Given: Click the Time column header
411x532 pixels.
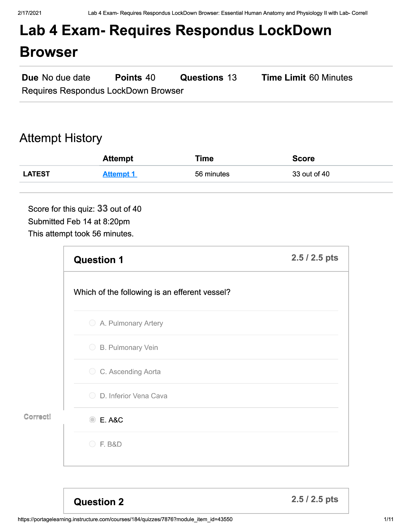Looking at the screenshot, I should tap(204, 159).
